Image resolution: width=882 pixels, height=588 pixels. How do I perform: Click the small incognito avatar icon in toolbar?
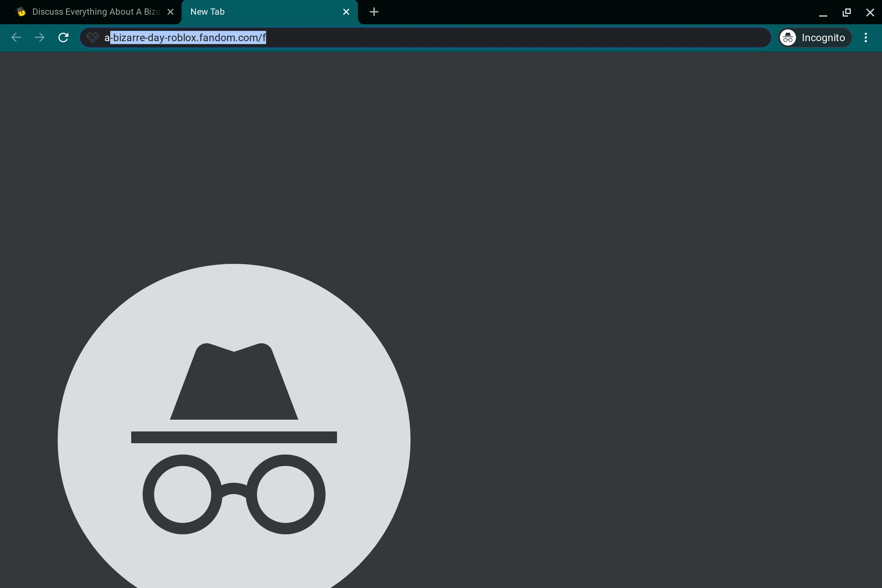tap(788, 37)
